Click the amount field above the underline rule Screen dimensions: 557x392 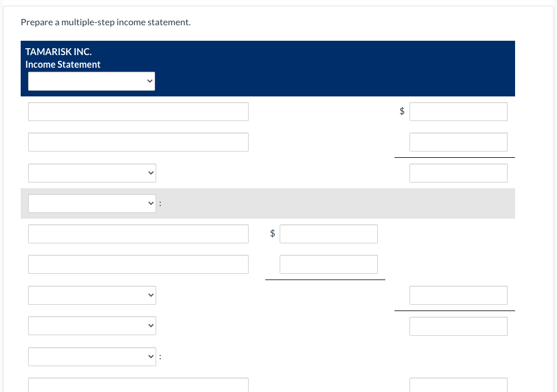[458, 142]
